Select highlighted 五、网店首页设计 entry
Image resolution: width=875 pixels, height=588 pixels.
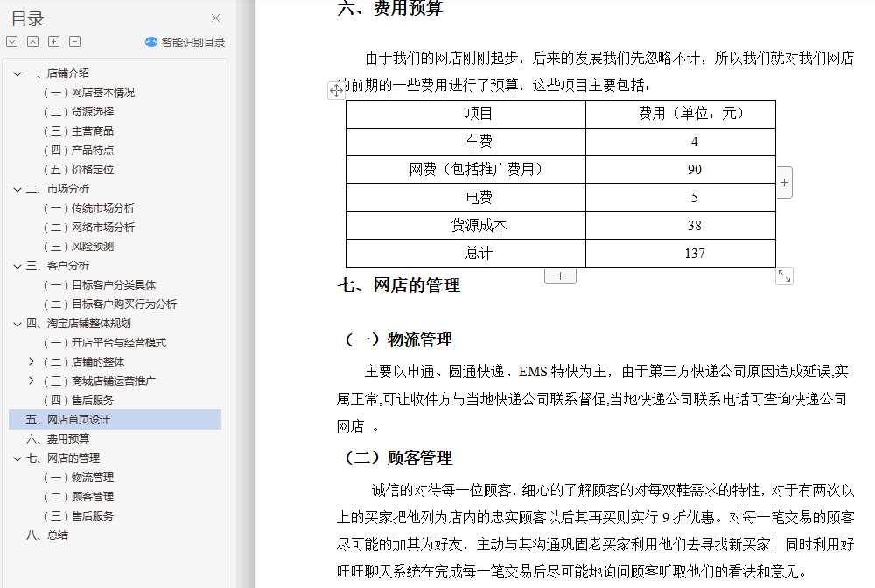point(115,419)
